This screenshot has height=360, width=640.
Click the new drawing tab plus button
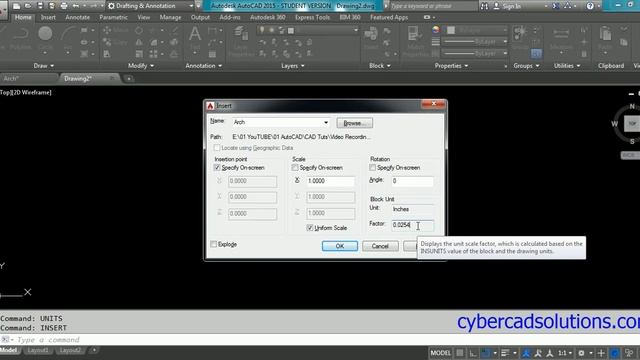click(x=129, y=79)
